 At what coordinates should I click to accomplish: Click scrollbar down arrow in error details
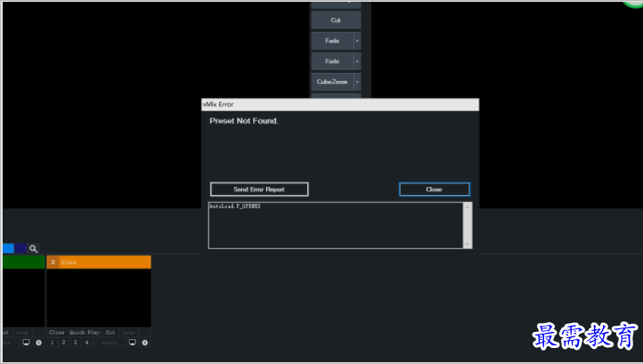click(x=468, y=244)
